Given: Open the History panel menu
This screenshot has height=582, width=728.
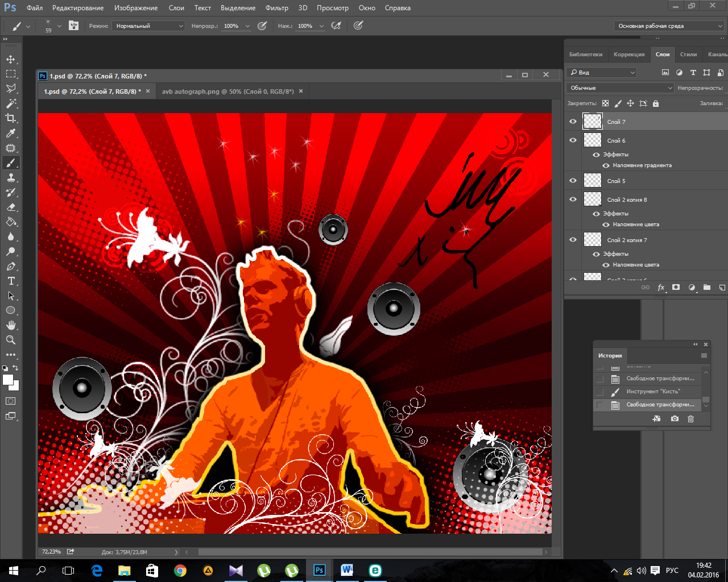Looking at the screenshot, I should click(x=704, y=356).
